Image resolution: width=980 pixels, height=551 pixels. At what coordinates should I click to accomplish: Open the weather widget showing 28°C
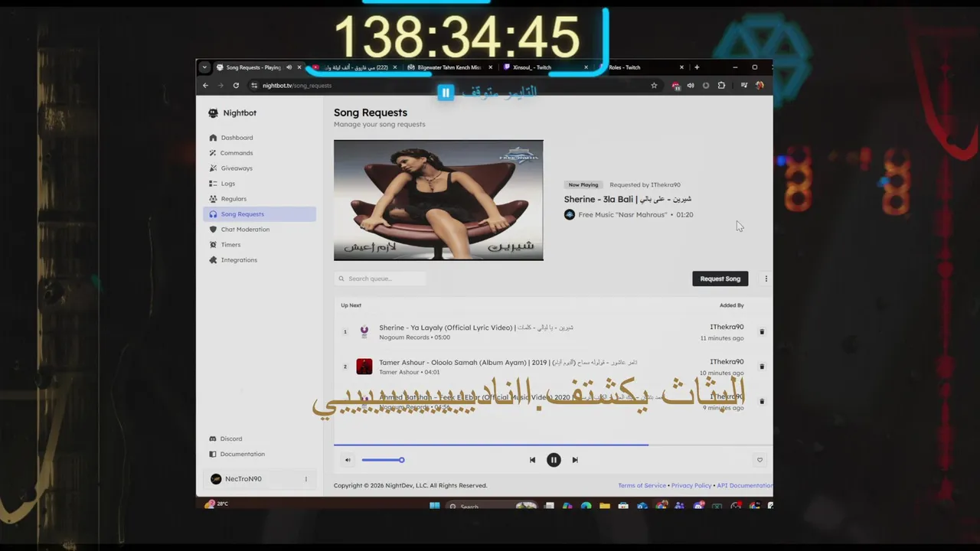216,504
